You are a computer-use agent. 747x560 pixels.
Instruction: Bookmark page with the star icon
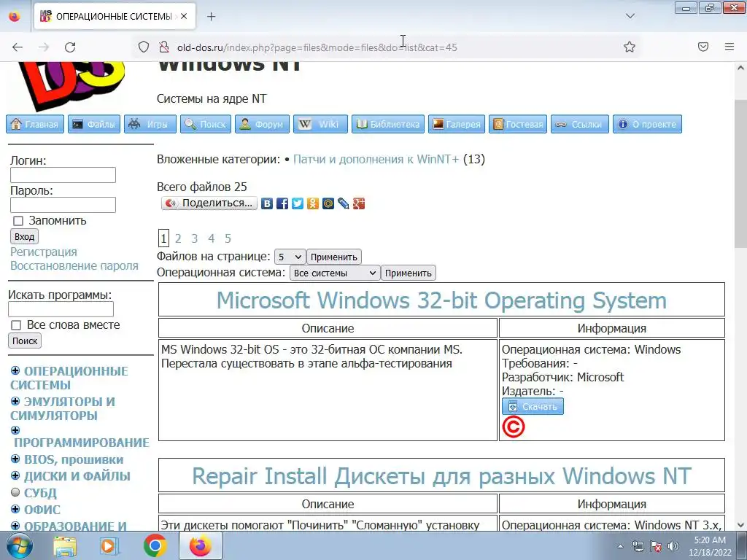(630, 47)
